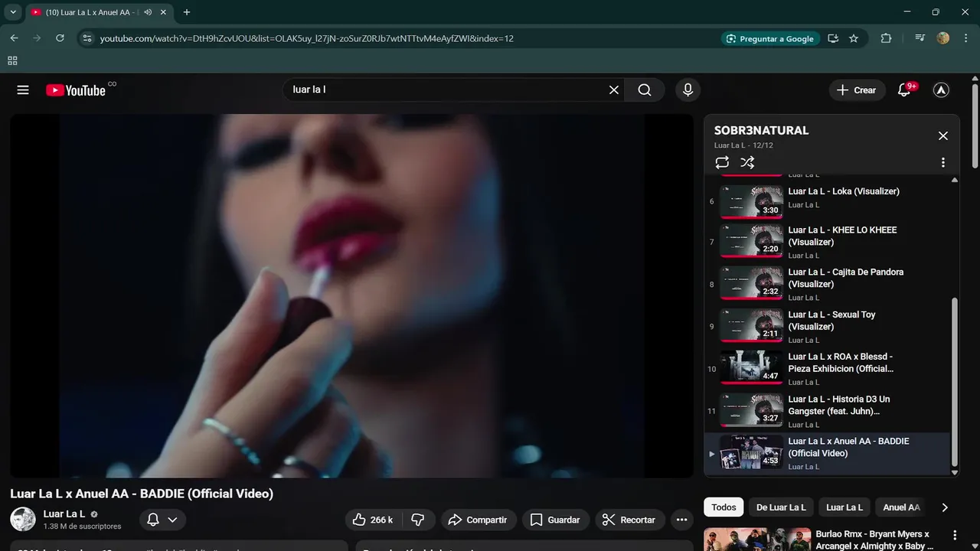Open media controls icon in toolbar
Image resolution: width=980 pixels, height=551 pixels.
point(920,38)
